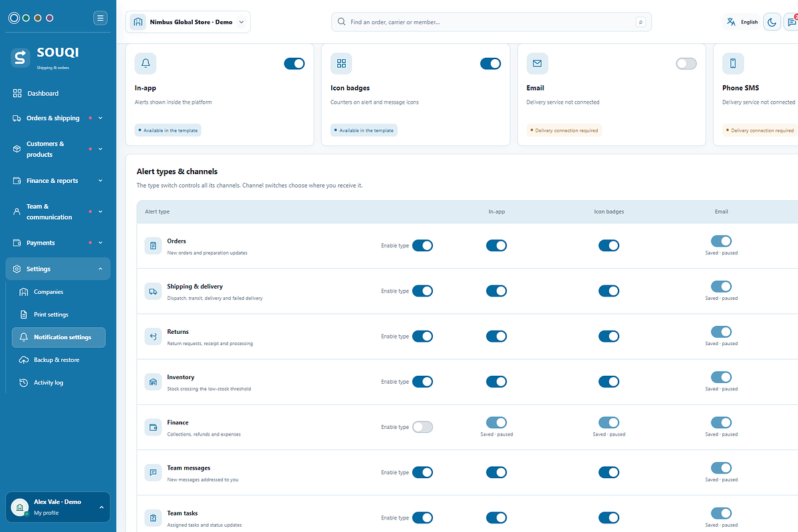Click the search magnifier icon
The height and width of the screenshot is (532, 798).
[342, 22]
